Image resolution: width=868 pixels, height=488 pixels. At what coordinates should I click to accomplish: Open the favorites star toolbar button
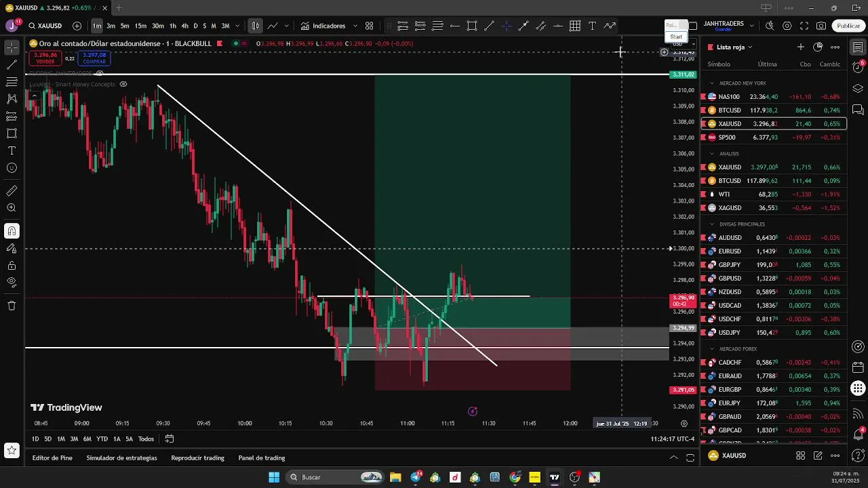12,450
